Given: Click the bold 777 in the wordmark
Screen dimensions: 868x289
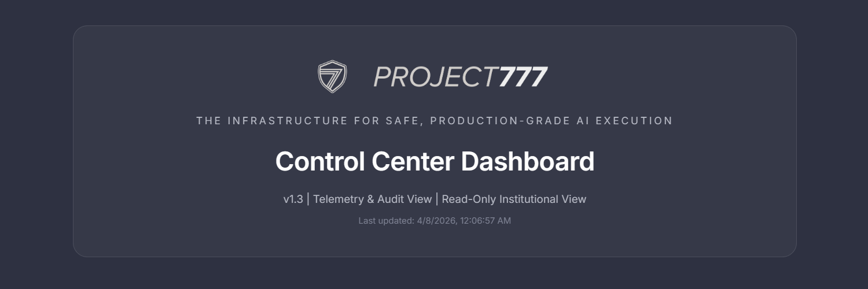Looking at the screenshot, I should (x=523, y=77).
